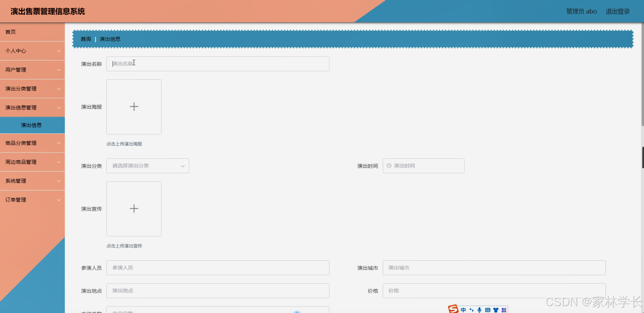Click 管理员 abo account label
644x313 pixels.
coord(581,11)
